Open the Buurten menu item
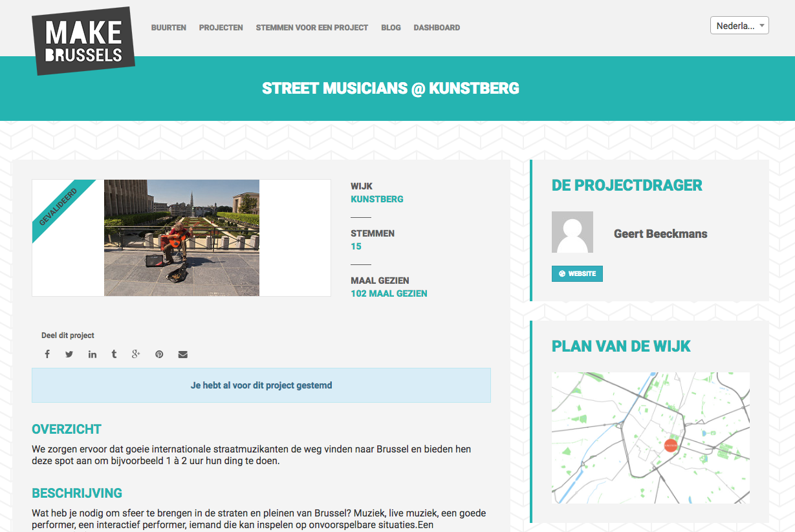 click(x=169, y=28)
